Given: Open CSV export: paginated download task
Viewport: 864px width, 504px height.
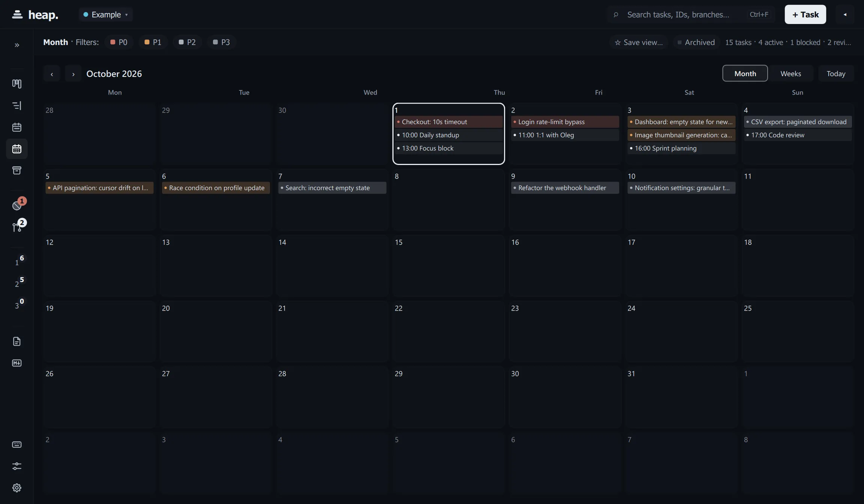Looking at the screenshot, I should point(798,122).
